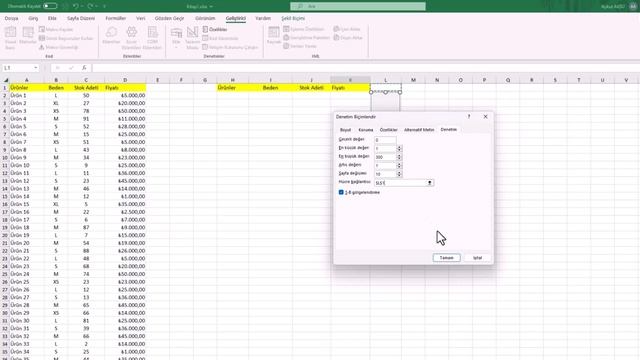Toggle the Otomatik Kaydet switch
The width and height of the screenshot is (640, 360).
[x=50, y=6]
